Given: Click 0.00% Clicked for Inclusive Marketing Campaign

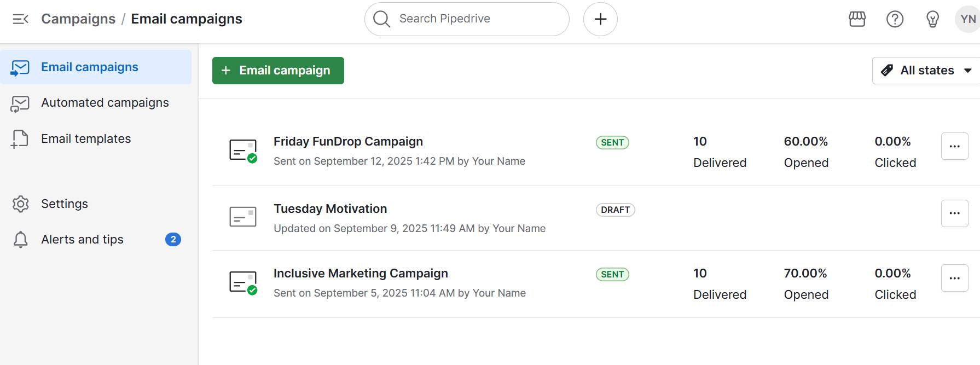Looking at the screenshot, I should pos(895,283).
